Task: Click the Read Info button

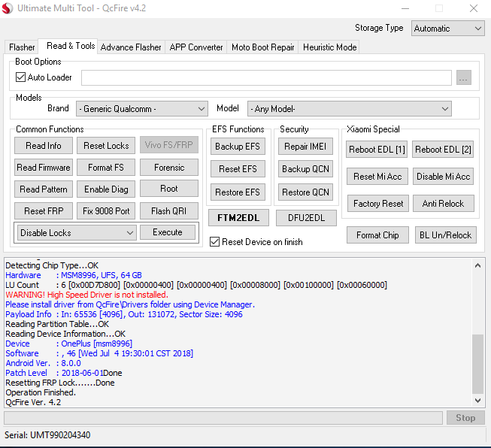Action: coord(44,146)
